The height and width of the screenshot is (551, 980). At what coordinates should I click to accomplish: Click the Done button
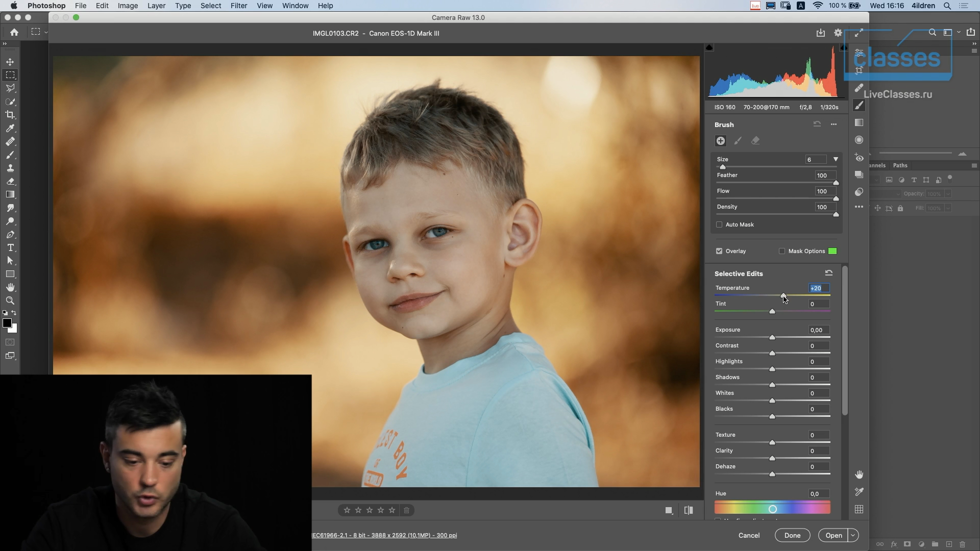tap(792, 535)
